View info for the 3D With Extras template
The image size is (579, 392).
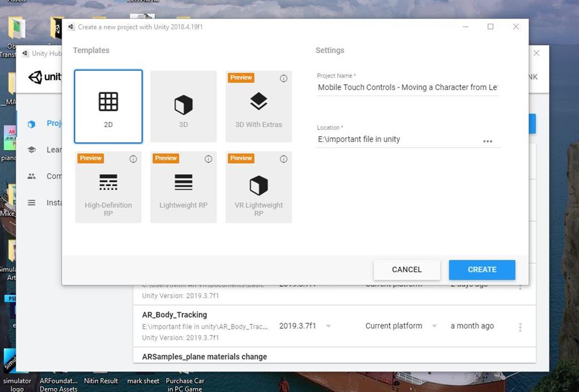[x=283, y=79]
